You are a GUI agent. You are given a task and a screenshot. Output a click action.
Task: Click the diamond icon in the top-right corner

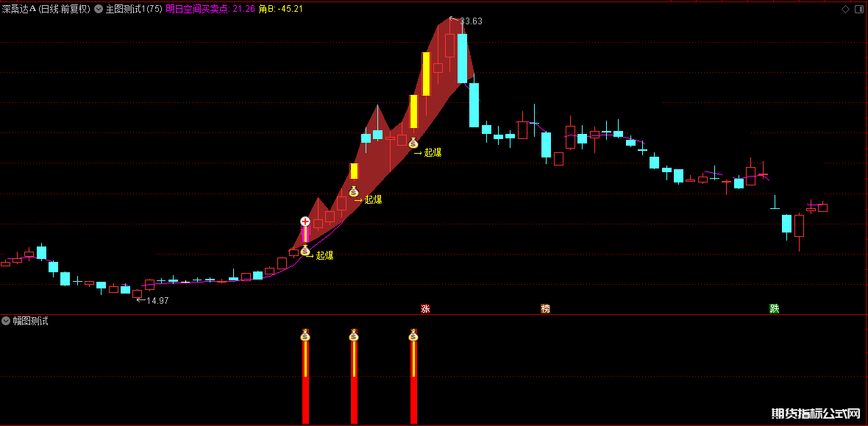click(x=845, y=9)
